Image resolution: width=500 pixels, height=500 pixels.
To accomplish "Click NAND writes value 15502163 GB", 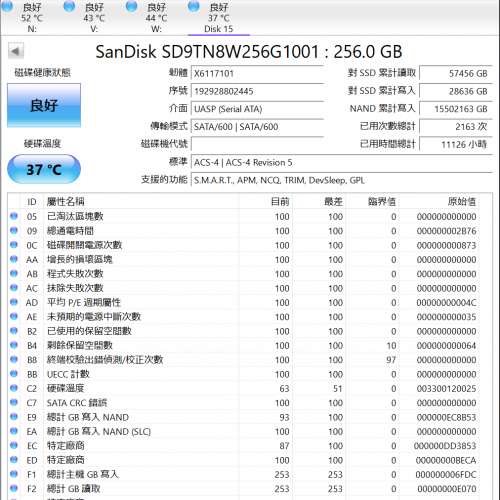I will [x=456, y=109].
